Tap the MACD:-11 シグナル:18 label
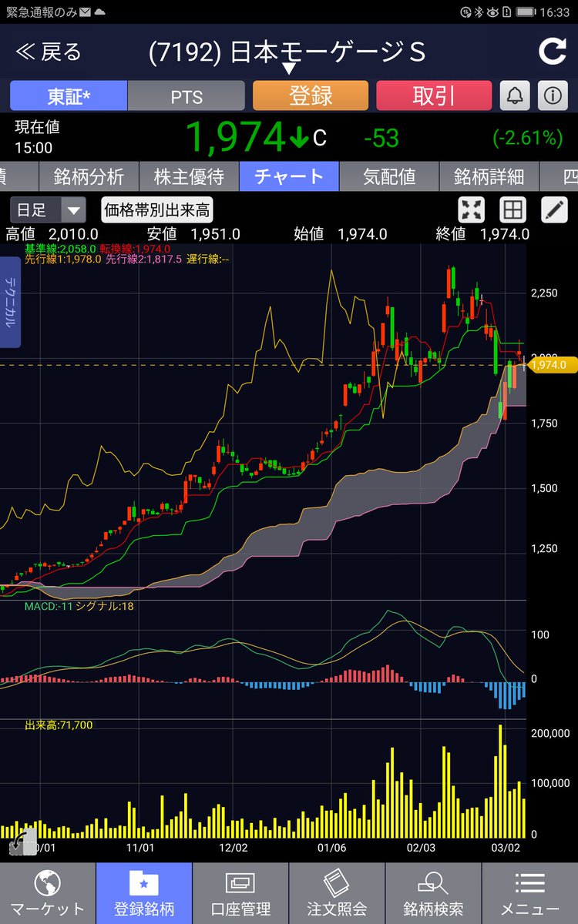This screenshot has height=924, width=578. pos(79,607)
